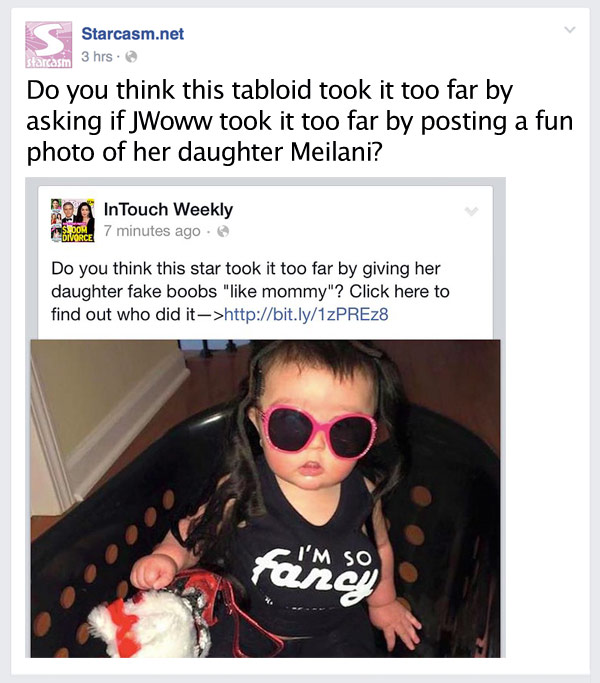Expand the InTouch Weekly post options chevron
The image size is (600, 683).
(471, 211)
